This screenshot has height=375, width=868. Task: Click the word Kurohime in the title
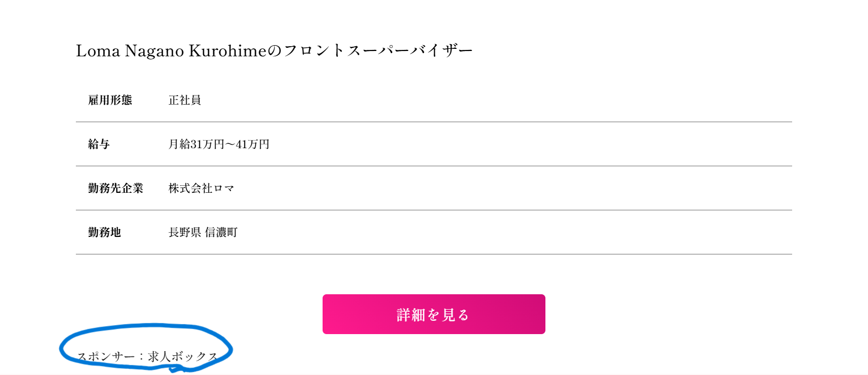click(x=227, y=50)
